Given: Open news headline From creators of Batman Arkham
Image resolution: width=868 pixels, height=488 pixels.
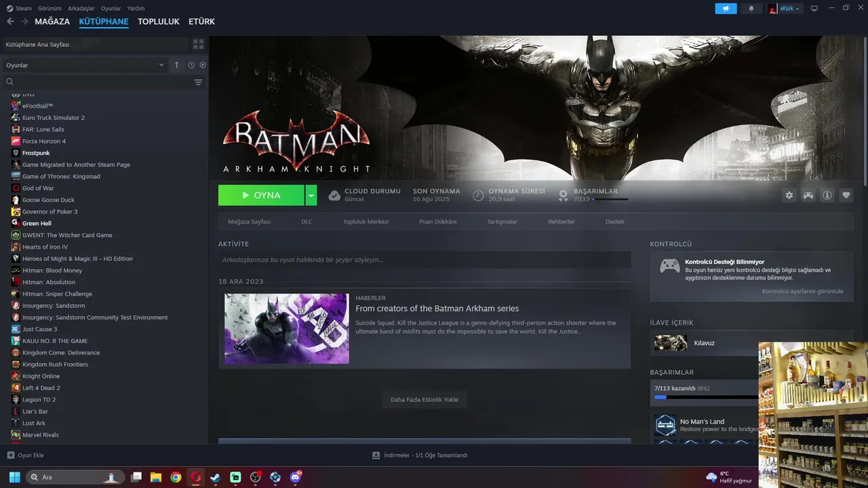Looking at the screenshot, I should tap(437, 308).
